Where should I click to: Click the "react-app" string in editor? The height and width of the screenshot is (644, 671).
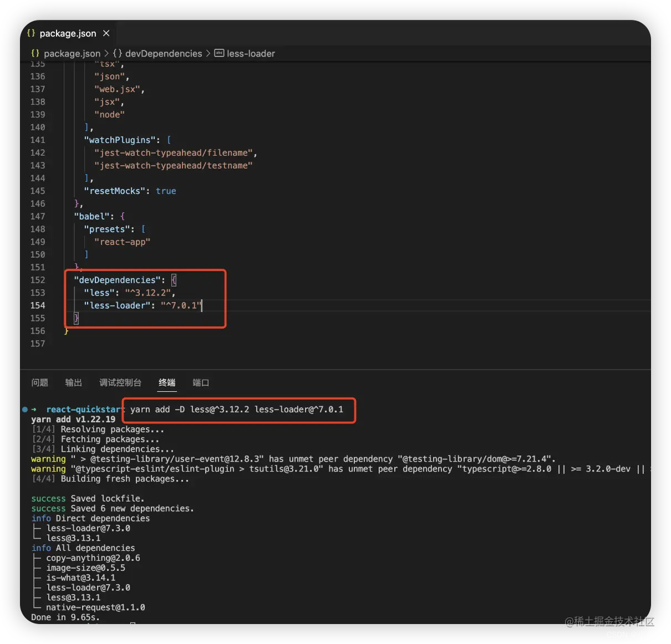(122, 242)
